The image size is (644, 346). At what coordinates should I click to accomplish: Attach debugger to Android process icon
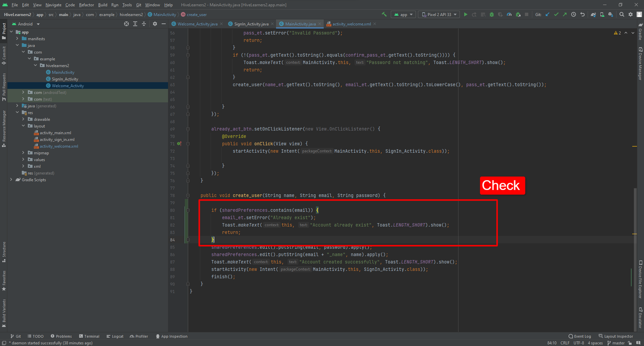point(518,15)
